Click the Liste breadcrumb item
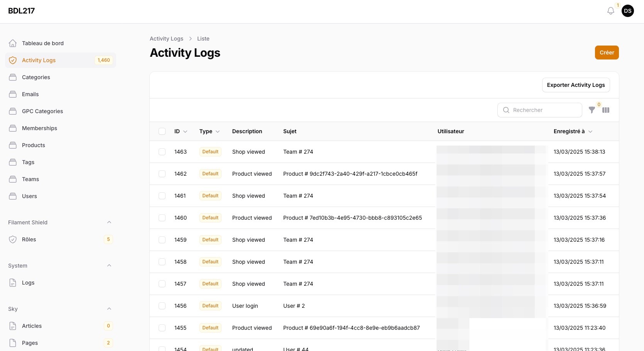Image resolution: width=644 pixels, height=351 pixels. (203, 39)
